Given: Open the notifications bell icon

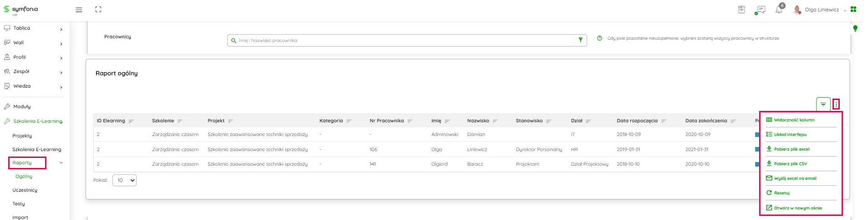Looking at the screenshot, I should coord(779,10).
